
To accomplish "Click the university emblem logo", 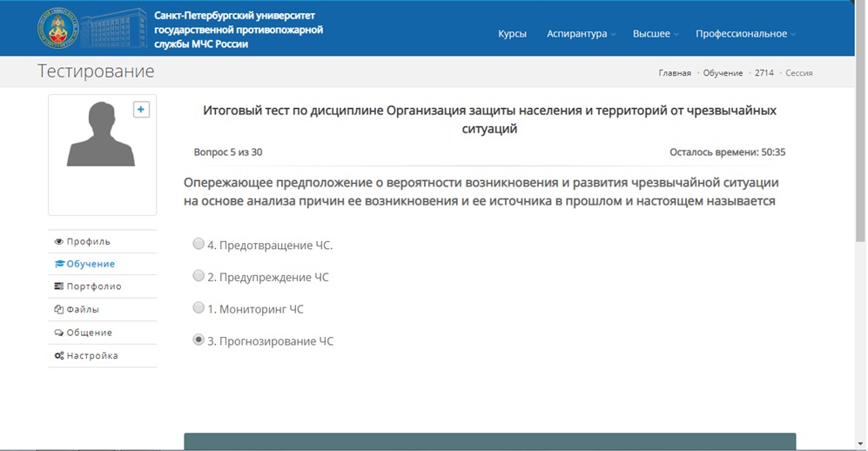I will [57, 28].
